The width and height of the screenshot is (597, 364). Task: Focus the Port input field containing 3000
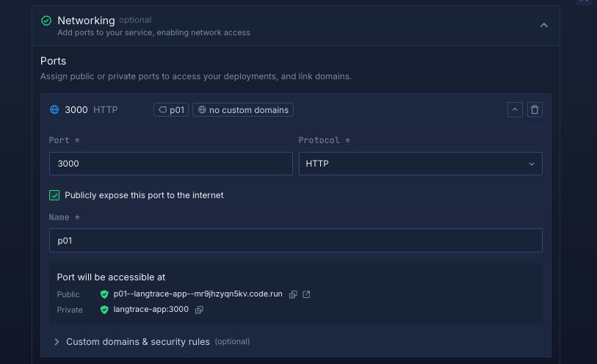coord(170,164)
